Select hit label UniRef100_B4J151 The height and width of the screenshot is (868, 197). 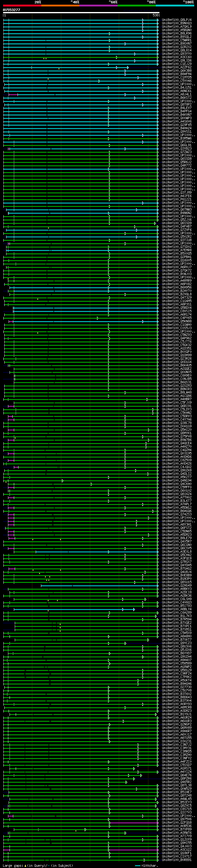point(177,88)
